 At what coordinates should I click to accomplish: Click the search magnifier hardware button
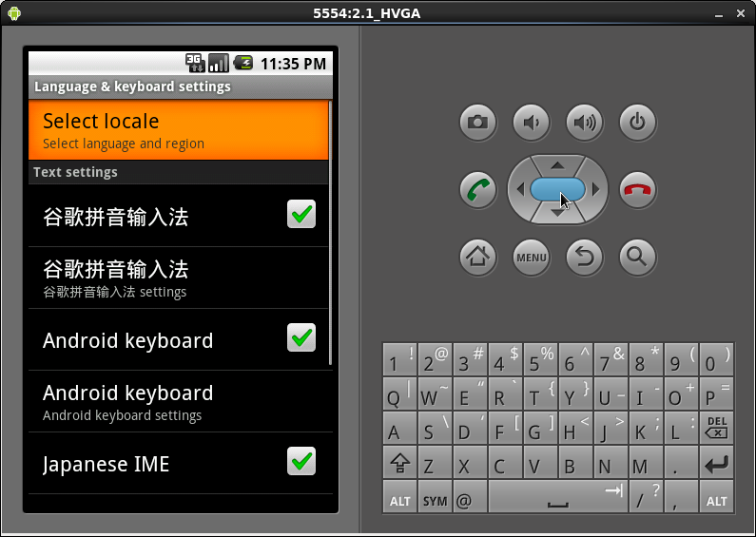(x=637, y=257)
